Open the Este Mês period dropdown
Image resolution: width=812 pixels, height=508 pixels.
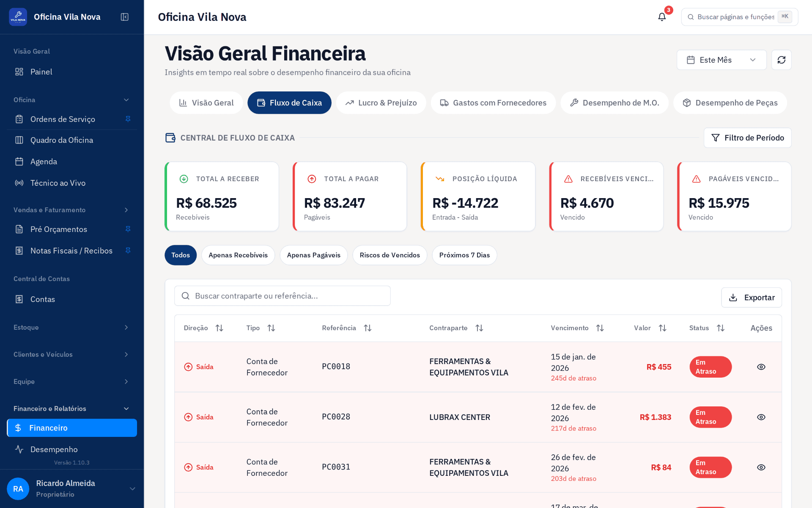(721, 60)
